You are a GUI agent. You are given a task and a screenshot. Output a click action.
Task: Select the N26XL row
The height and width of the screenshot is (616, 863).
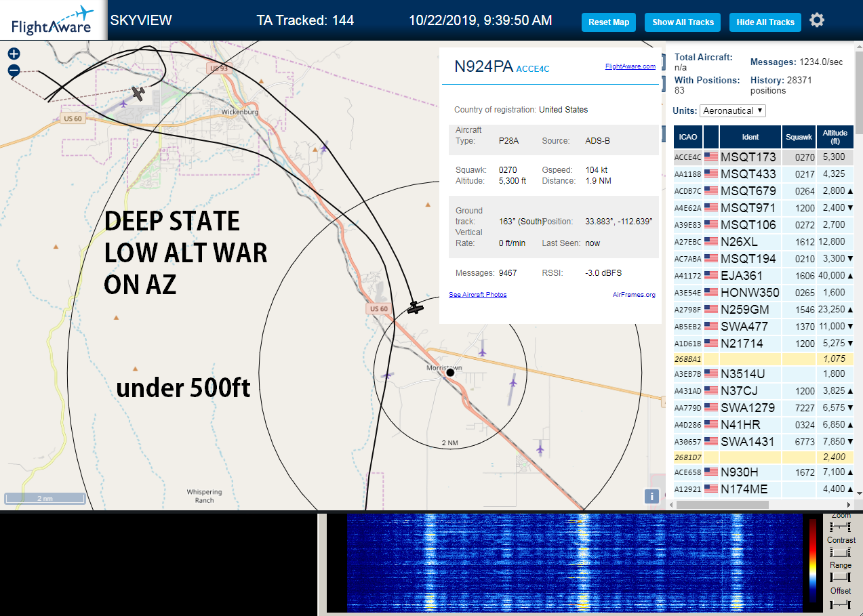coord(764,242)
